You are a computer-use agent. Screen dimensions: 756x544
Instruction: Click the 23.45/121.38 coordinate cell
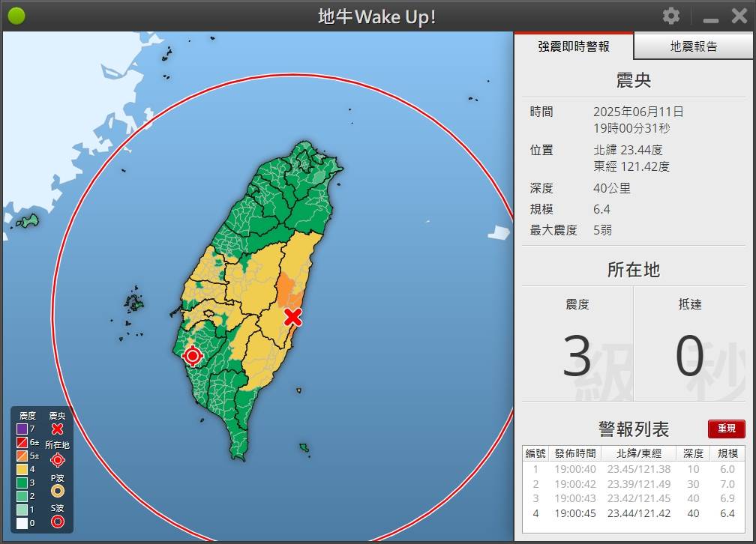pos(639,469)
